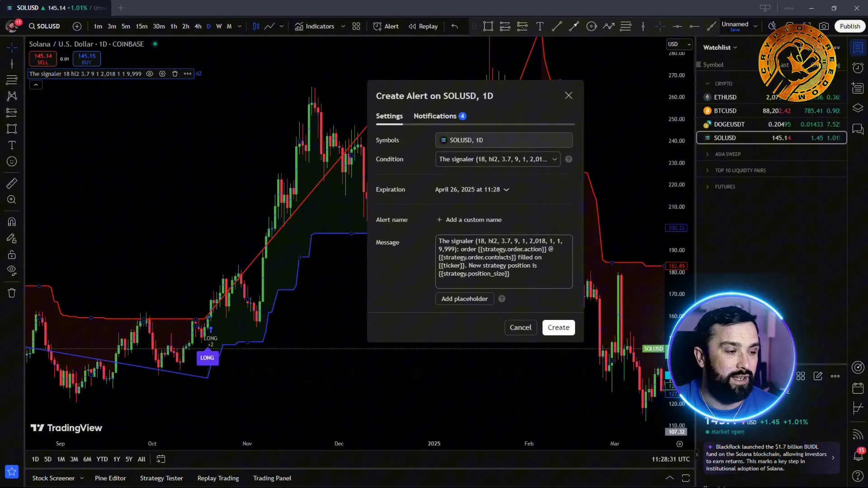Expand the Watchlist dropdown
The height and width of the screenshot is (488, 868).
[720, 47]
